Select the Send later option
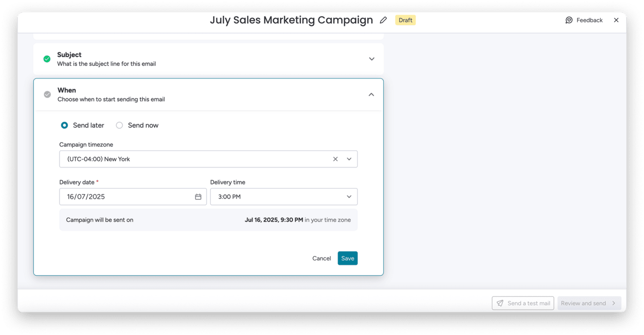Image resolution: width=644 pixels, height=335 pixels. click(64, 125)
